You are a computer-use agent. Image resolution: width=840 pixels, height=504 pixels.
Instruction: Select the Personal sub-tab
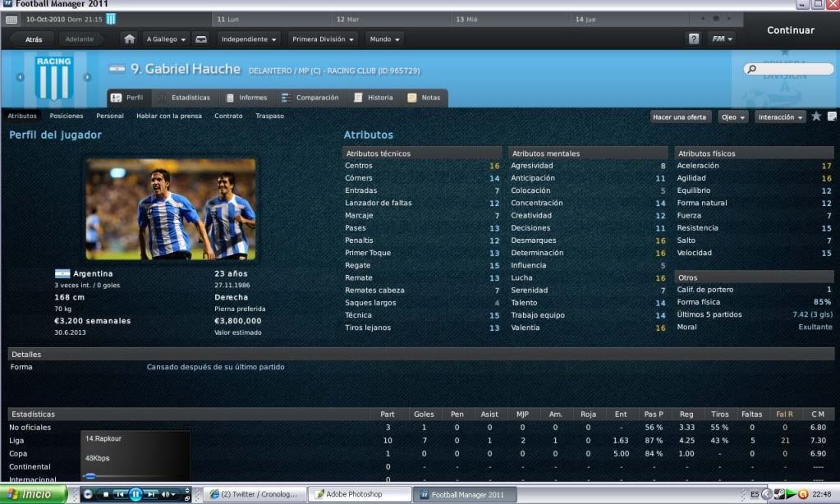point(110,116)
